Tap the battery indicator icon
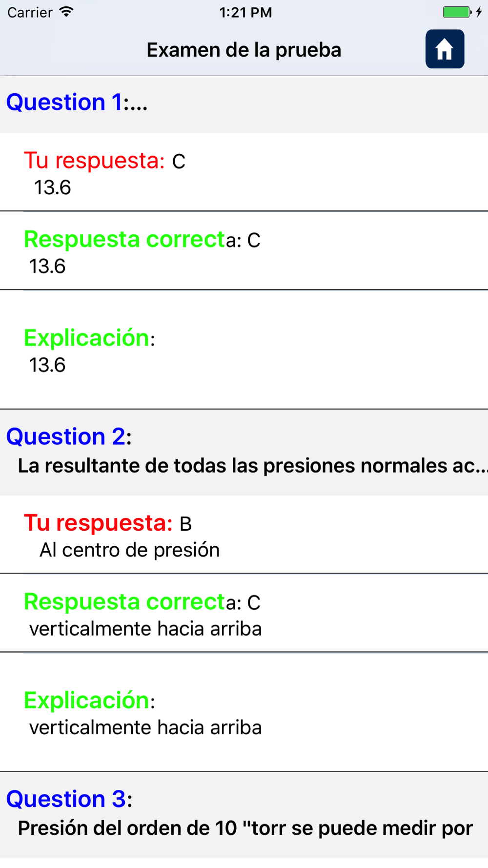The width and height of the screenshot is (488, 868). pyautogui.click(x=456, y=12)
